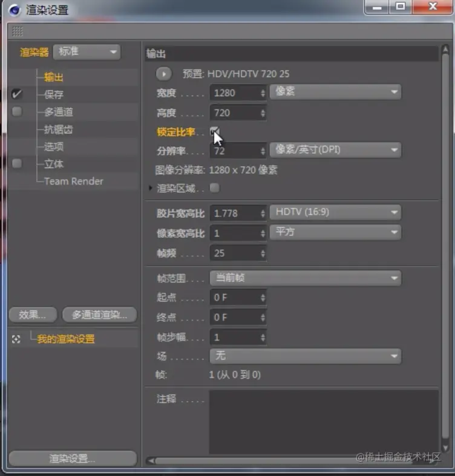Viewport: 455px width, 476px height.
Task: Open the 像素 unit dropdown
Action: [335, 92]
